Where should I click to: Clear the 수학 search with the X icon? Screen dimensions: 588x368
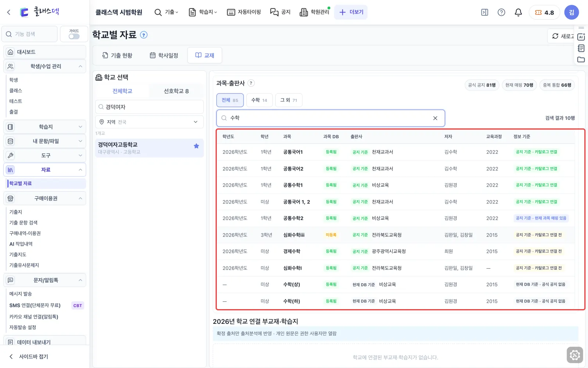[x=435, y=118]
